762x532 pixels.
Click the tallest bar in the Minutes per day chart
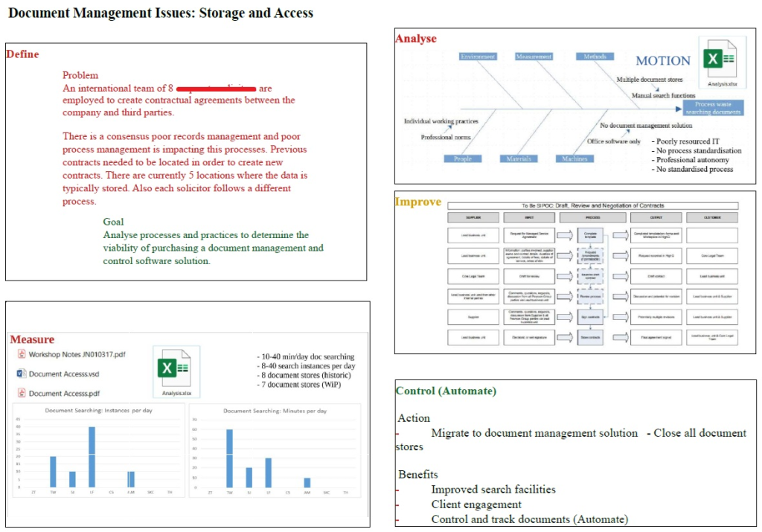pos(229,458)
